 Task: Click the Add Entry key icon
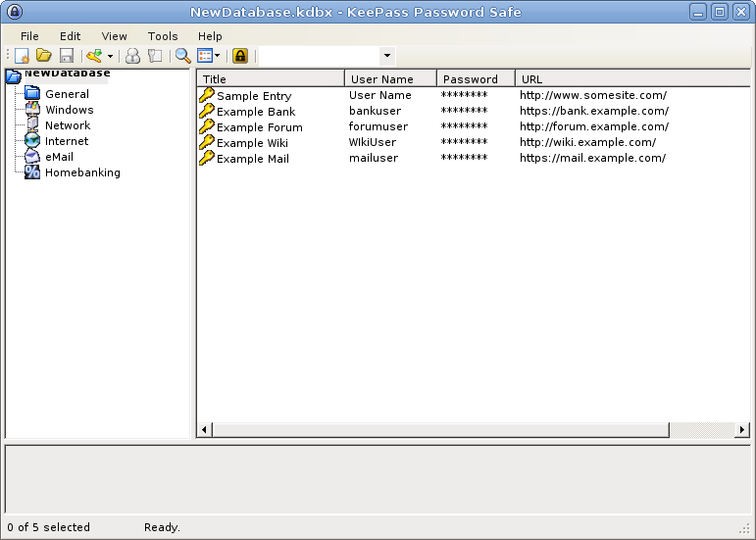[94, 56]
